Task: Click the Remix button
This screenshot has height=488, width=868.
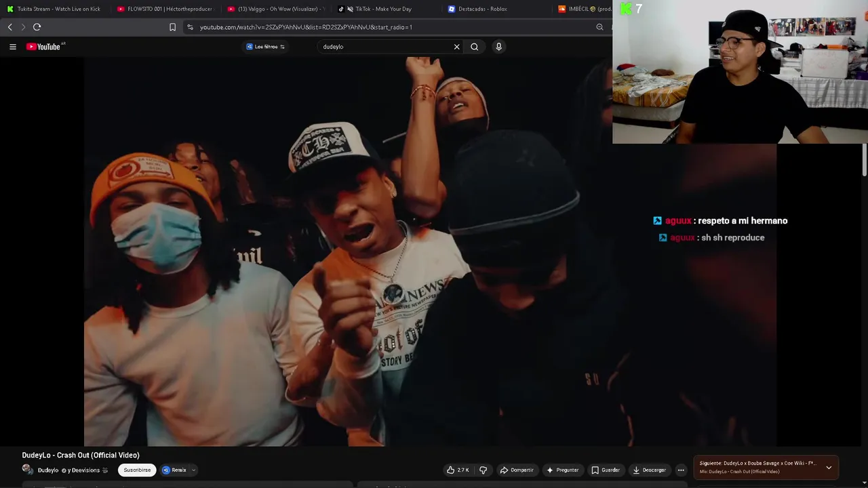Action: 174,470
